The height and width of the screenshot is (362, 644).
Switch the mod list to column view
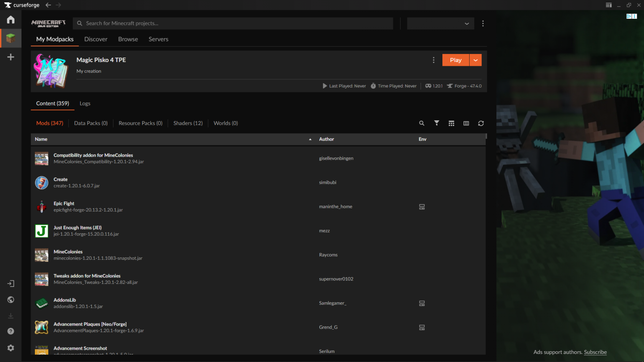[x=466, y=123]
